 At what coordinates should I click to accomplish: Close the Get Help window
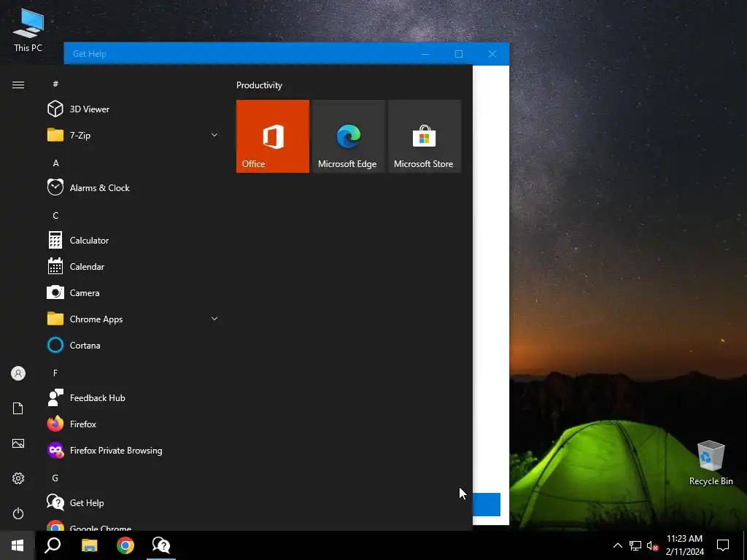pyautogui.click(x=492, y=54)
